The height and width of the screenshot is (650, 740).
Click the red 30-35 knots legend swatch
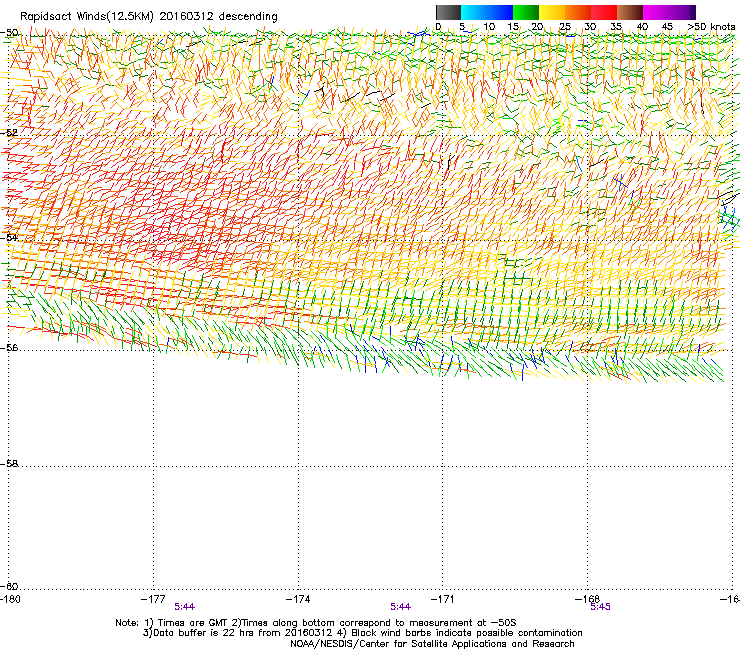(604, 12)
